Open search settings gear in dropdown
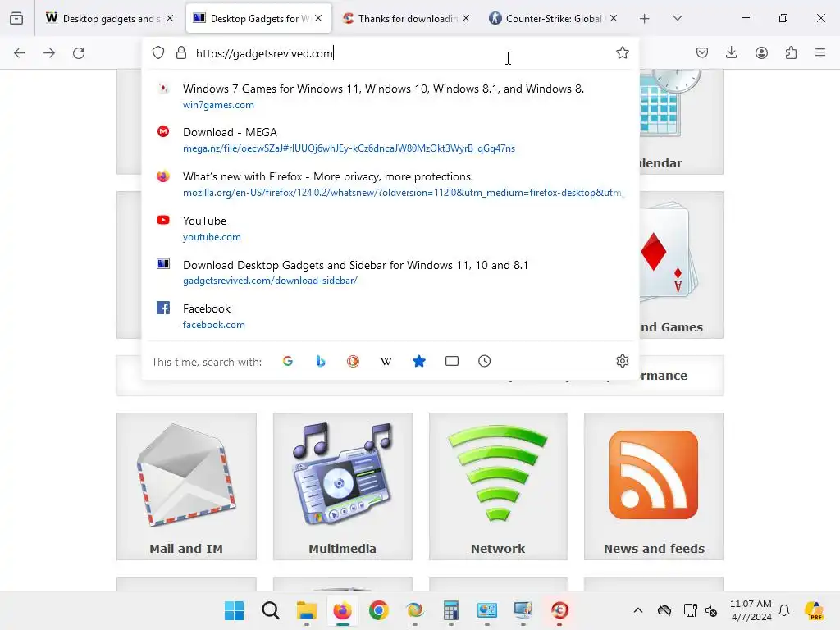The width and height of the screenshot is (840, 630). [622, 361]
